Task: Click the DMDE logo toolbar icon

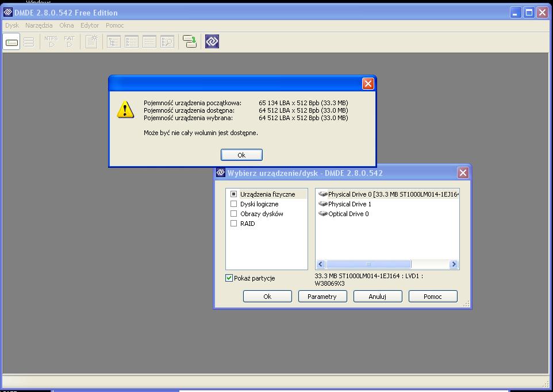Action: tap(212, 41)
